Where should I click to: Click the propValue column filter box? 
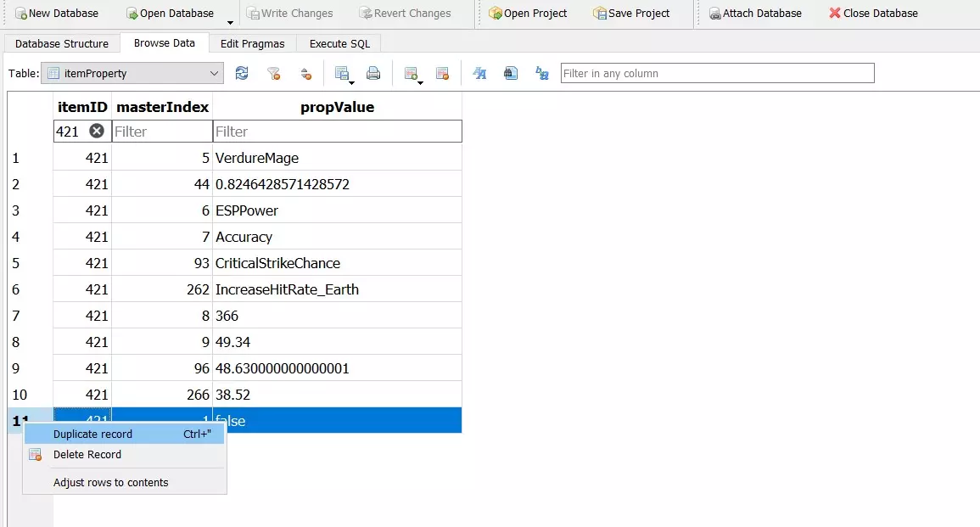(x=338, y=132)
